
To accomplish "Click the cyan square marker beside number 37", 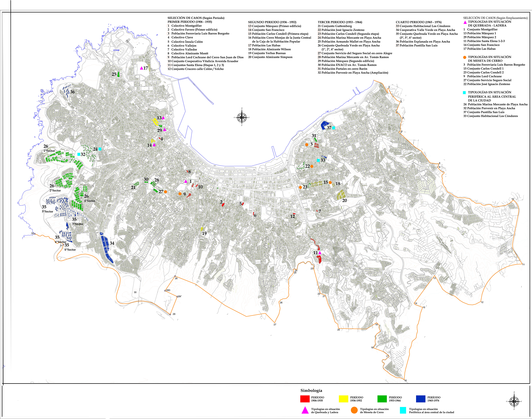I will tap(334, 128).
